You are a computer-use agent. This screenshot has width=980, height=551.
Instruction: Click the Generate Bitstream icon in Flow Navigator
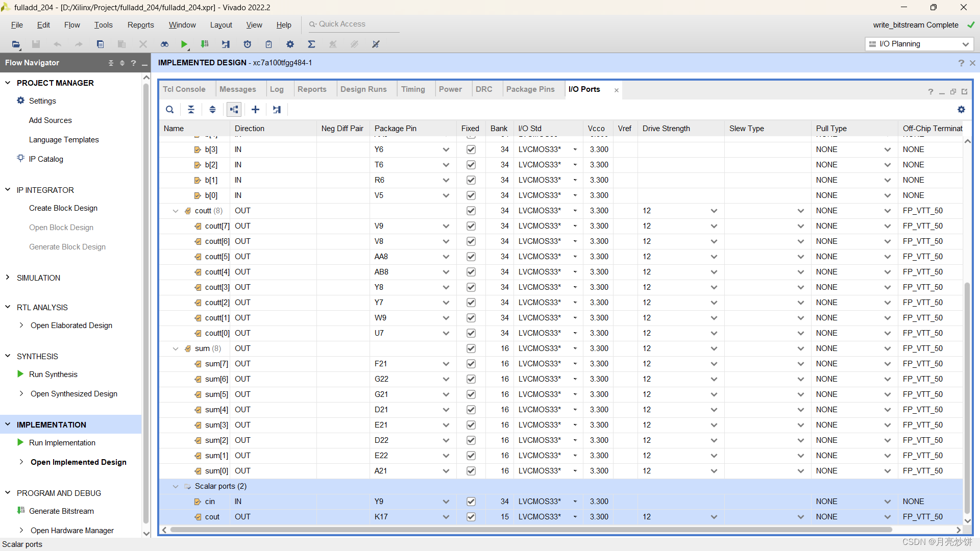pyautogui.click(x=20, y=510)
